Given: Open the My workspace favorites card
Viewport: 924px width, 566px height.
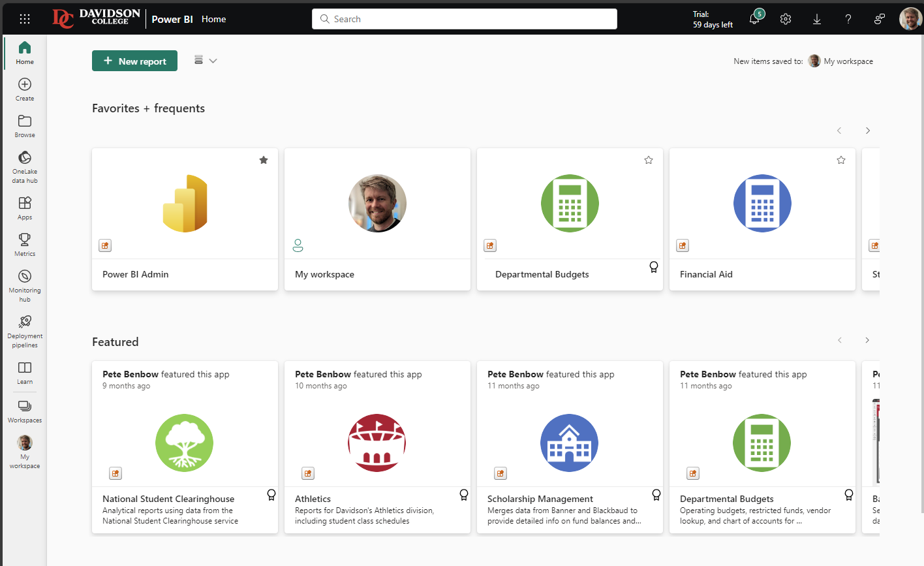Looking at the screenshot, I should coord(377,219).
